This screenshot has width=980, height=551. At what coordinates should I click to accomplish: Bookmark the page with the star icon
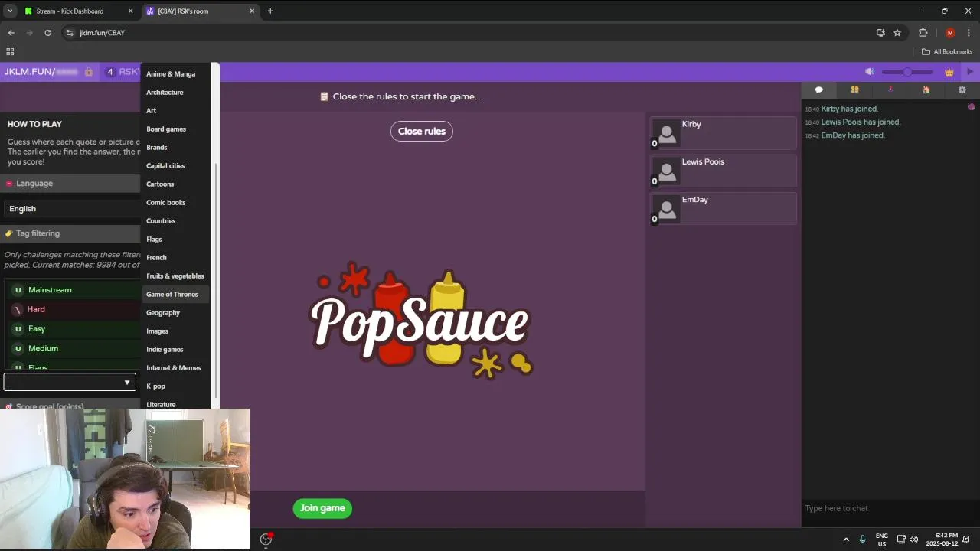pyautogui.click(x=897, y=33)
